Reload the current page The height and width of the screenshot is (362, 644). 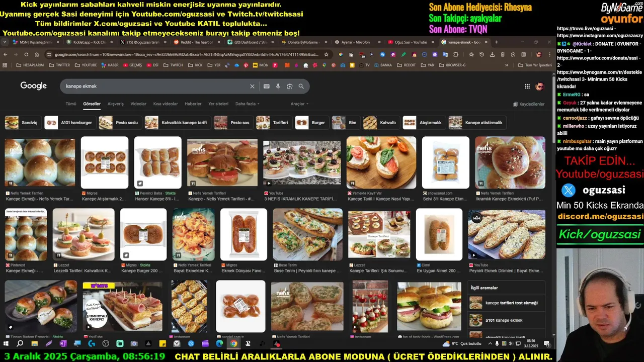26,54
